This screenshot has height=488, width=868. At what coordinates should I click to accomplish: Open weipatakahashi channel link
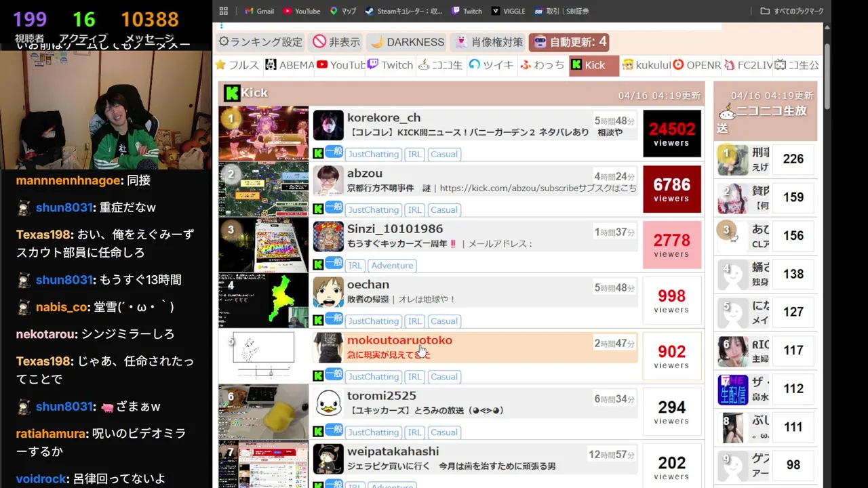coord(393,451)
